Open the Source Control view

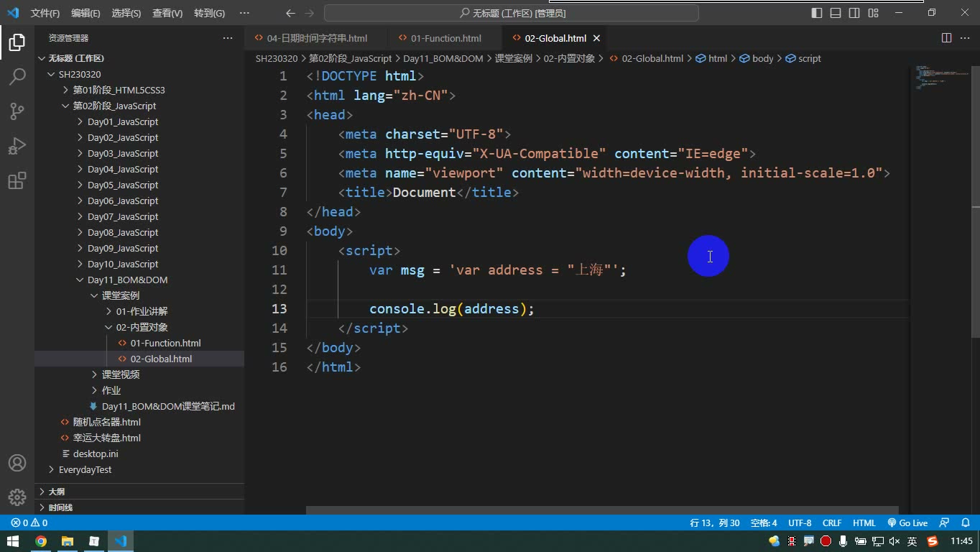click(17, 111)
